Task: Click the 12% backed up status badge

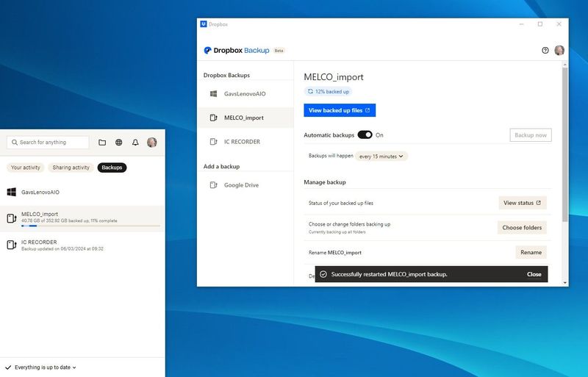Action: 328,91
